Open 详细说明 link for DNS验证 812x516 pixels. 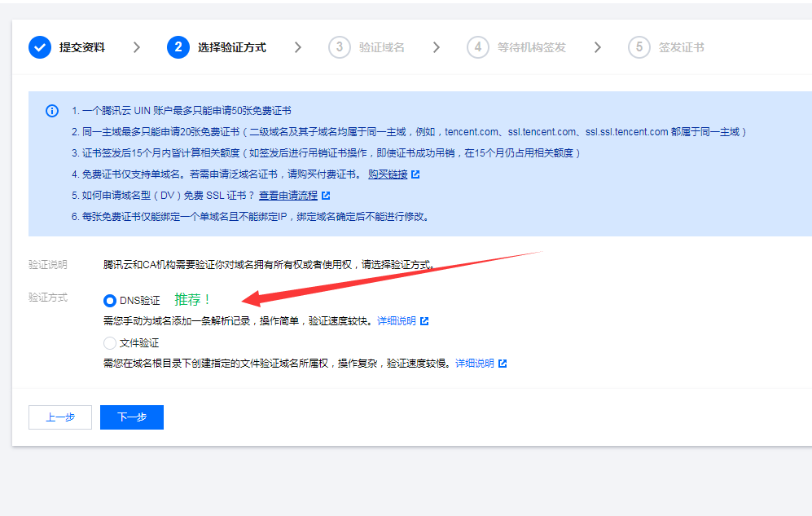point(396,321)
